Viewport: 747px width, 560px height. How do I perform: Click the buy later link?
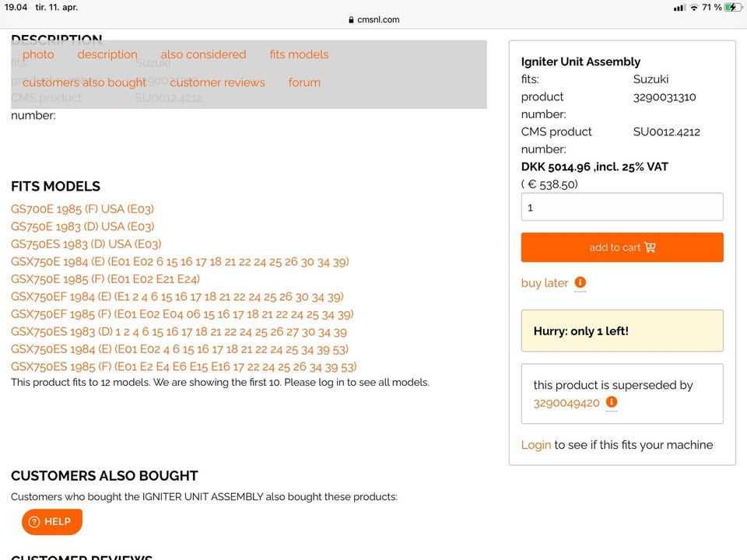pyautogui.click(x=545, y=283)
